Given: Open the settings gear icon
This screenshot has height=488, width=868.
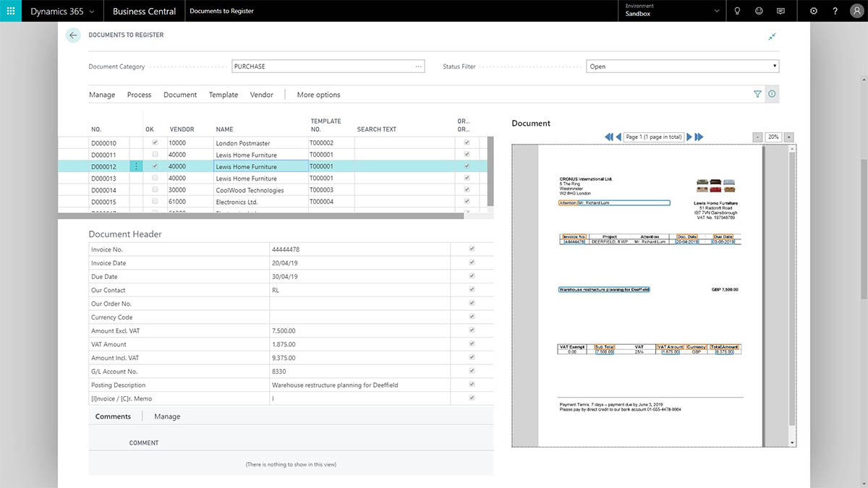Looking at the screenshot, I should [814, 11].
